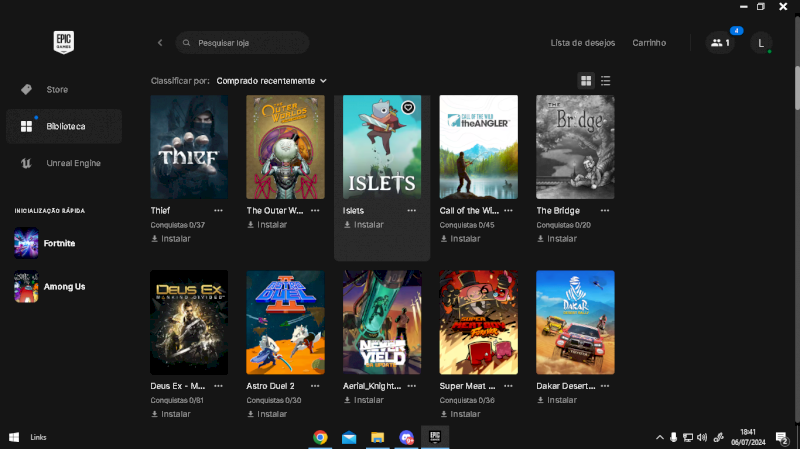
Task: Switch to list view layout
Action: coord(606,81)
